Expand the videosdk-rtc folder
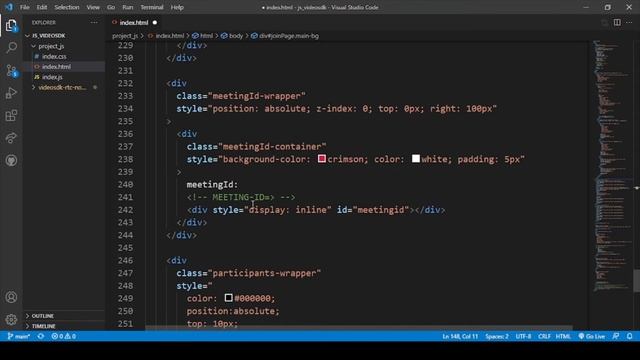640x360 pixels. [x=62, y=87]
